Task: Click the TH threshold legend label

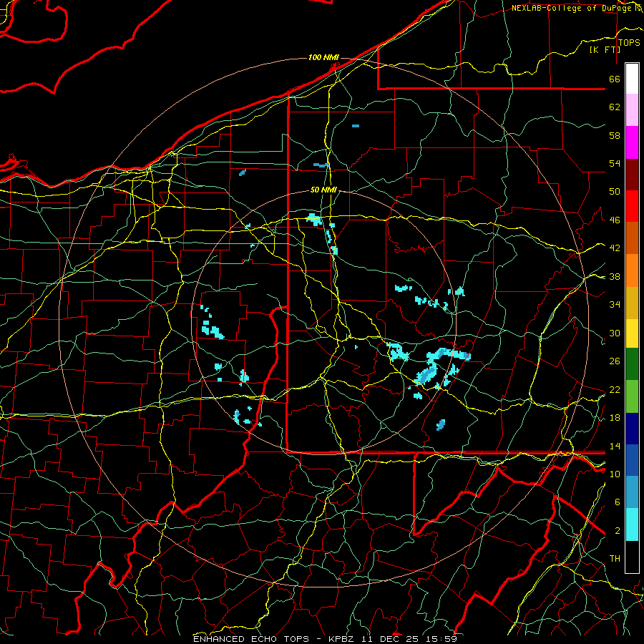Action: (x=615, y=559)
